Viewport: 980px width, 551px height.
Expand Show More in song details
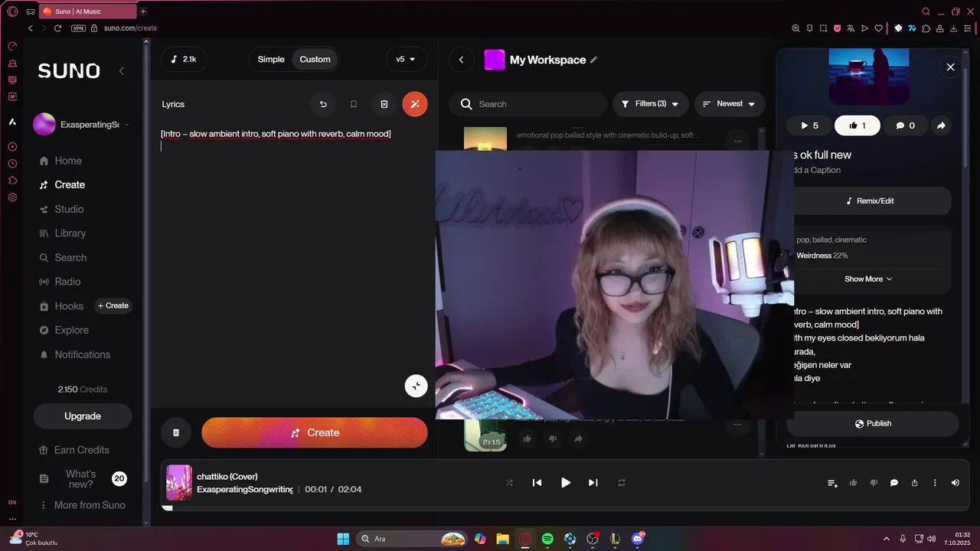(x=868, y=279)
